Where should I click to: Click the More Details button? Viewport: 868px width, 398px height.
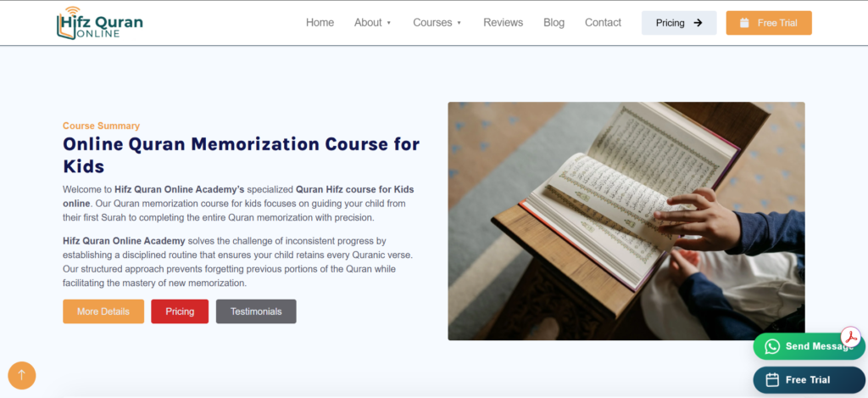point(103,311)
